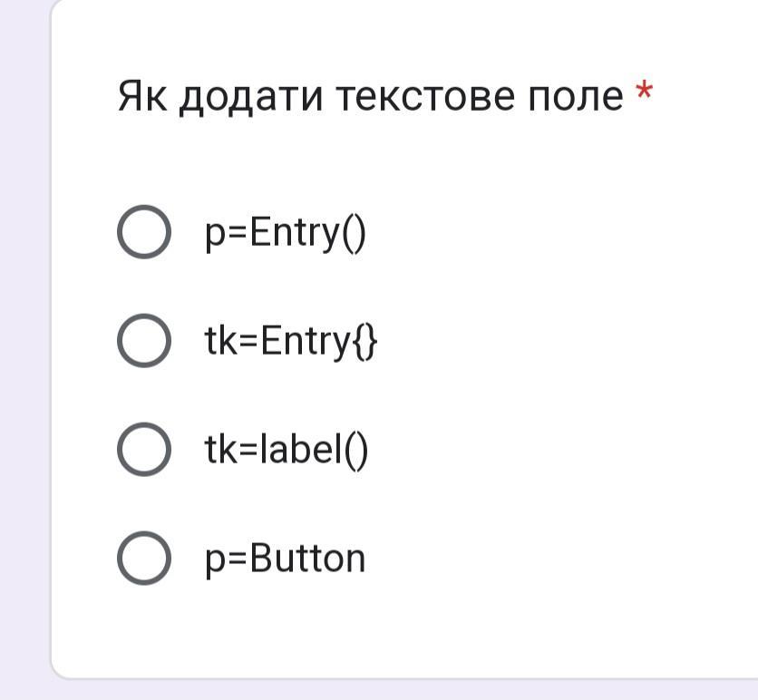
Task: Pick the radio circle beside p=Button
Action: 143,558
